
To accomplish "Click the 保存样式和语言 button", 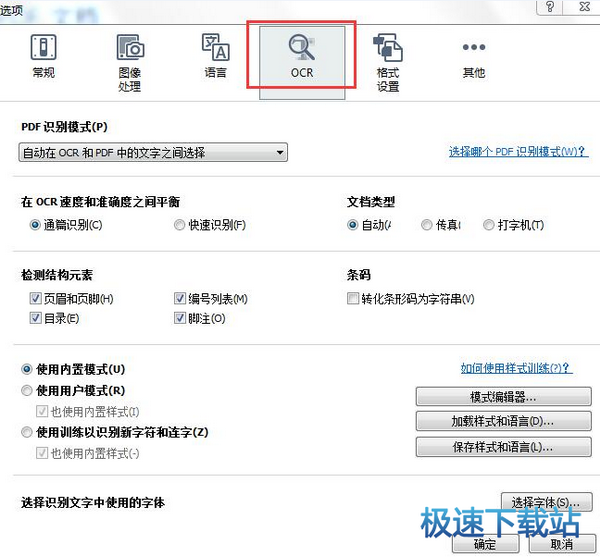I will (x=503, y=447).
